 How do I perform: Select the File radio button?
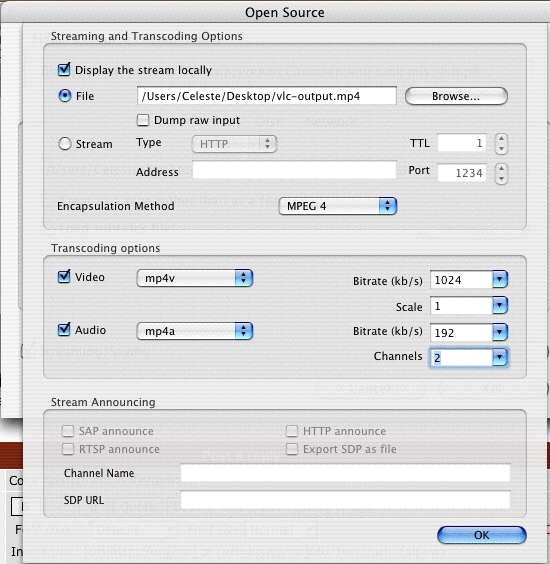[x=65, y=96]
